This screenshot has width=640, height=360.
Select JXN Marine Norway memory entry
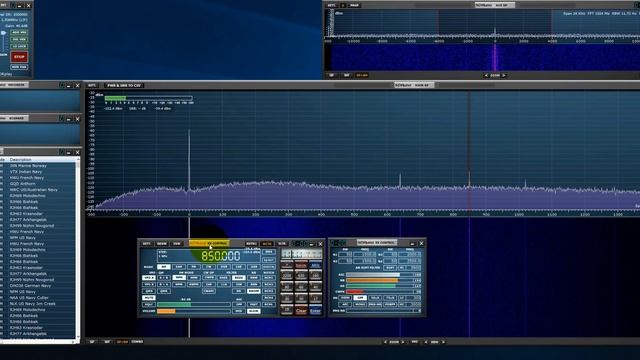pyautogui.click(x=28, y=166)
